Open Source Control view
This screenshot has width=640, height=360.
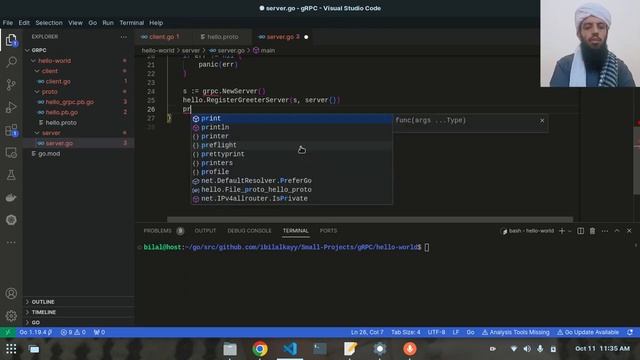pyautogui.click(x=11, y=84)
